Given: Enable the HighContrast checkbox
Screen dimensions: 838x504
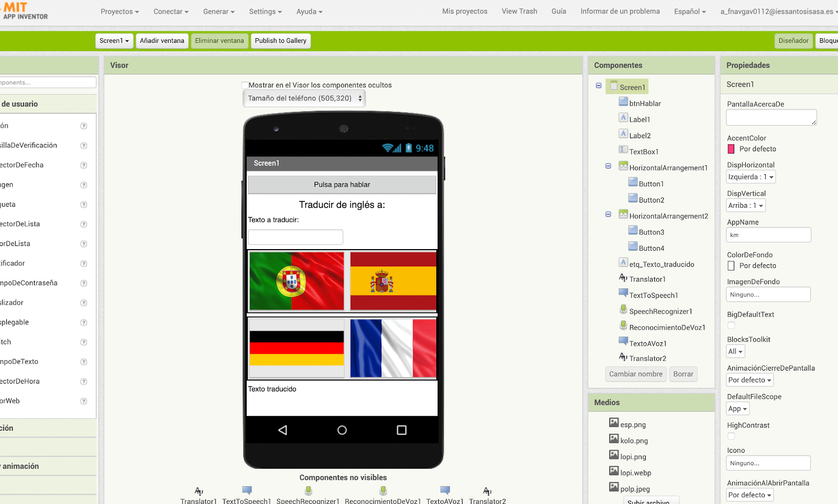Looking at the screenshot, I should 731,436.
